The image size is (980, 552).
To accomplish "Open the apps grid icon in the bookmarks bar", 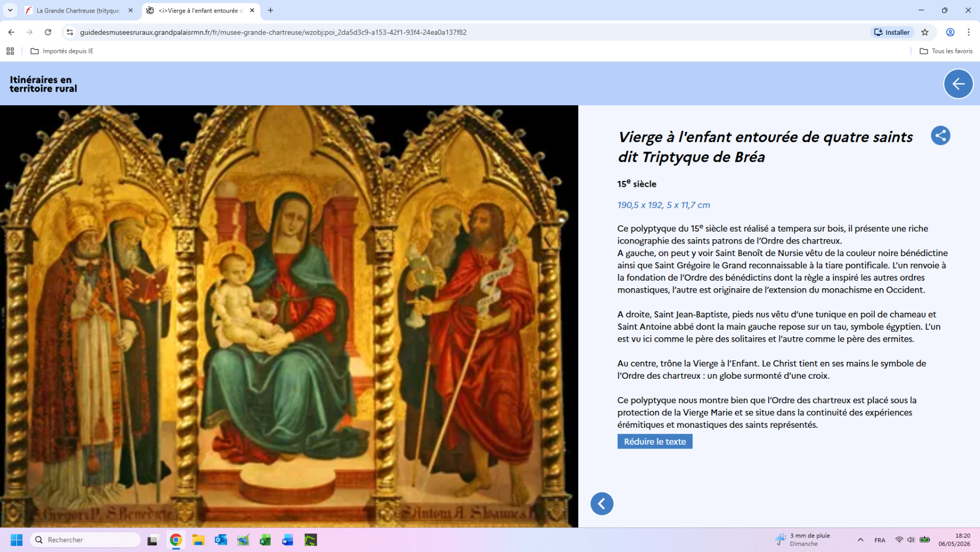I will coord(10,51).
